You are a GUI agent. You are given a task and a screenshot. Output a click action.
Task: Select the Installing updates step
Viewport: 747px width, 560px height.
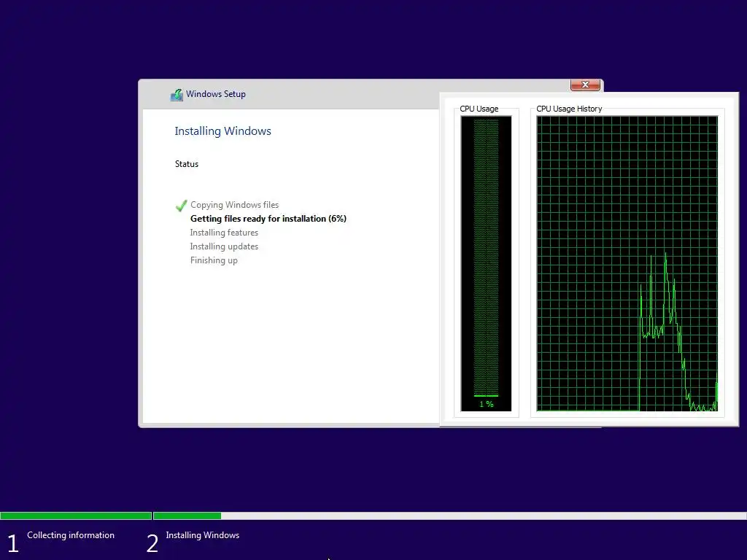(224, 246)
